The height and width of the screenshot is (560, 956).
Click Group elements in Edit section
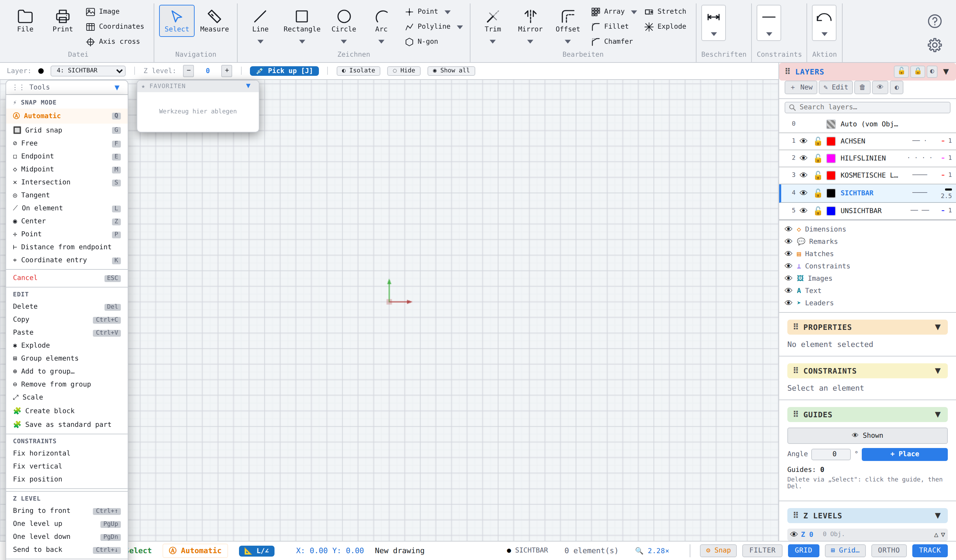pyautogui.click(x=67, y=359)
